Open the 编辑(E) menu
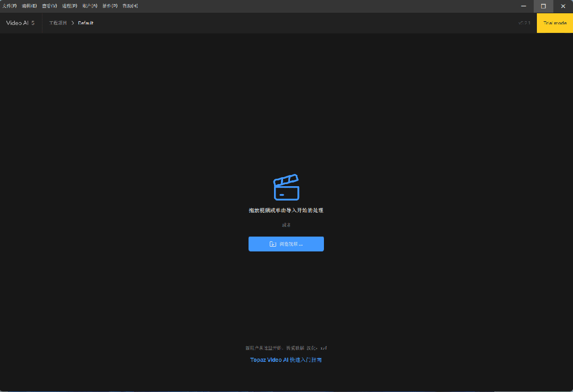The height and width of the screenshot is (392, 573). click(x=29, y=6)
